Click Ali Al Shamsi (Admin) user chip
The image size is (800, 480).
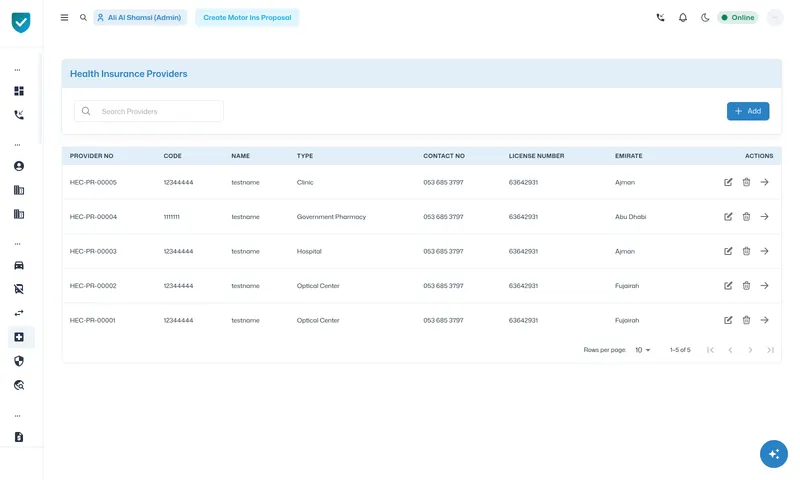(140, 17)
